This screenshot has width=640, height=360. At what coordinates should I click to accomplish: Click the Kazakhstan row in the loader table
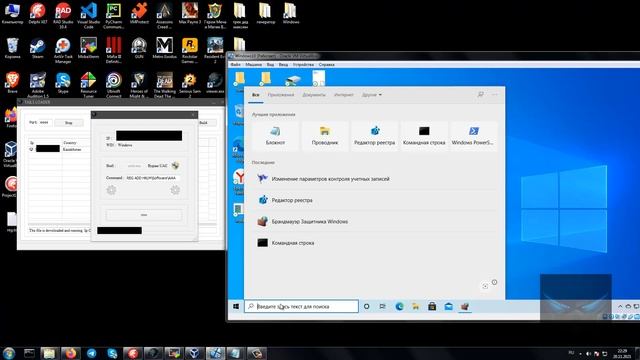(59, 149)
